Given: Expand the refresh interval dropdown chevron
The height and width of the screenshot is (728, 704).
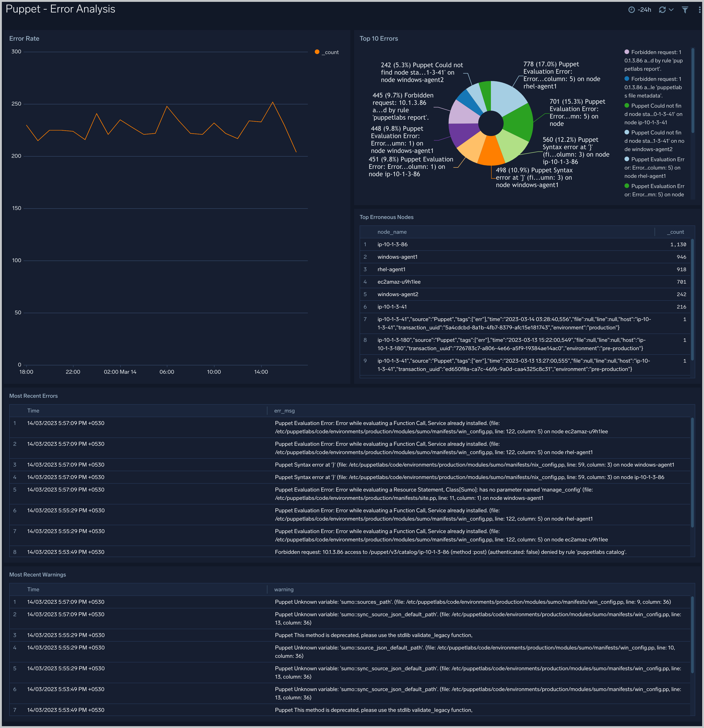Looking at the screenshot, I should coord(671,10).
